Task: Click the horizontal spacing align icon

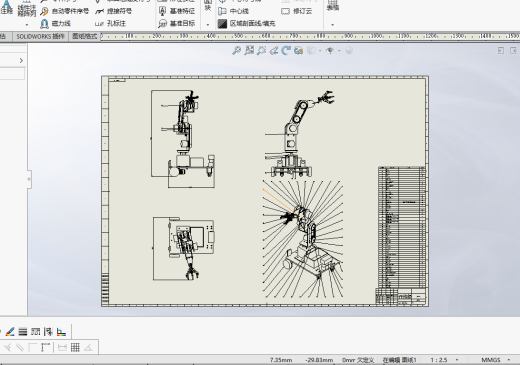Action: (62, 348)
